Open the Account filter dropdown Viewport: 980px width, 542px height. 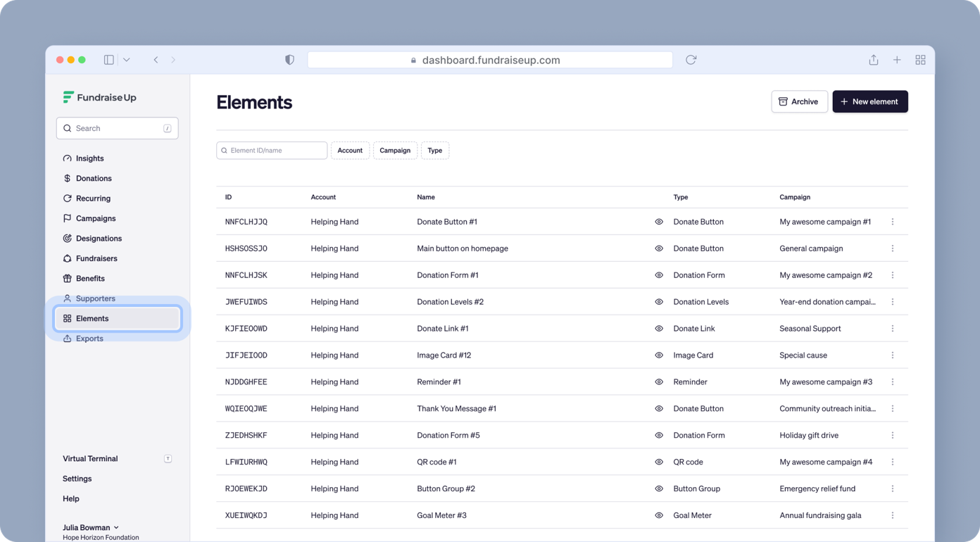pos(350,150)
